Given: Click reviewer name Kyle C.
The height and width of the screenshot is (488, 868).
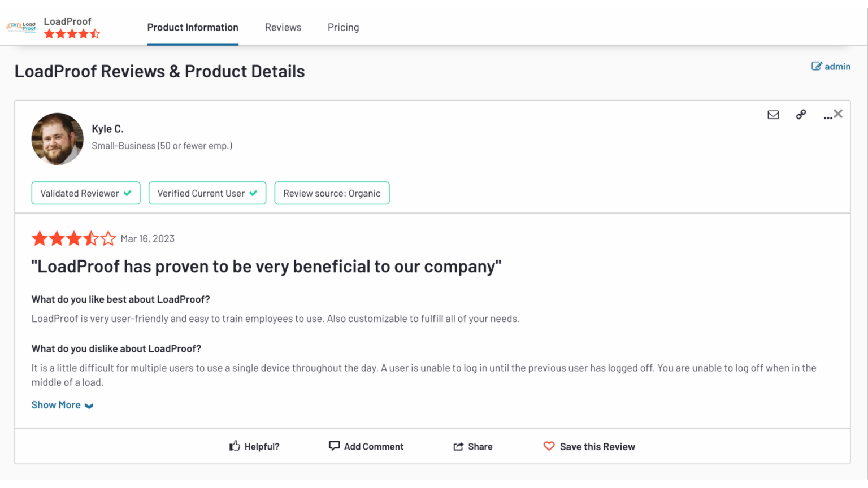Looking at the screenshot, I should 107,129.
